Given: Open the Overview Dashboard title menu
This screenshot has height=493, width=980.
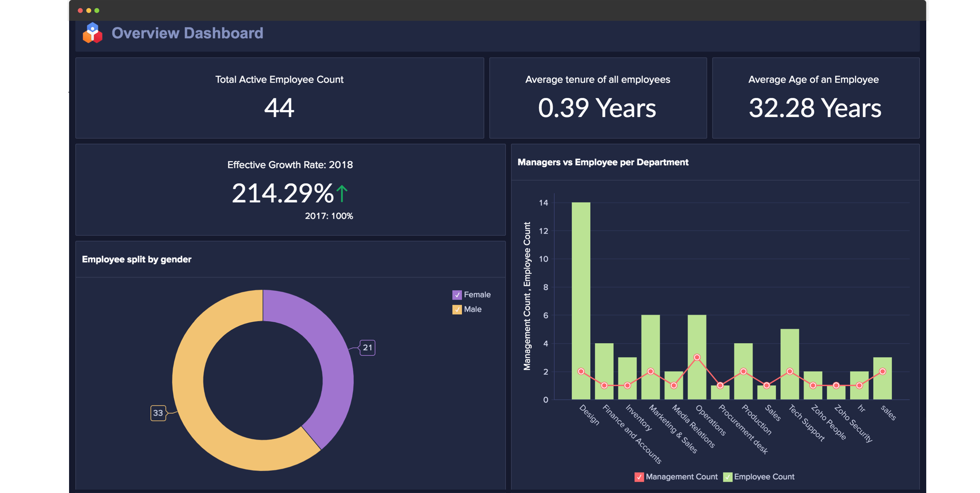Looking at the screenshot, I should [x=187, y=33].
